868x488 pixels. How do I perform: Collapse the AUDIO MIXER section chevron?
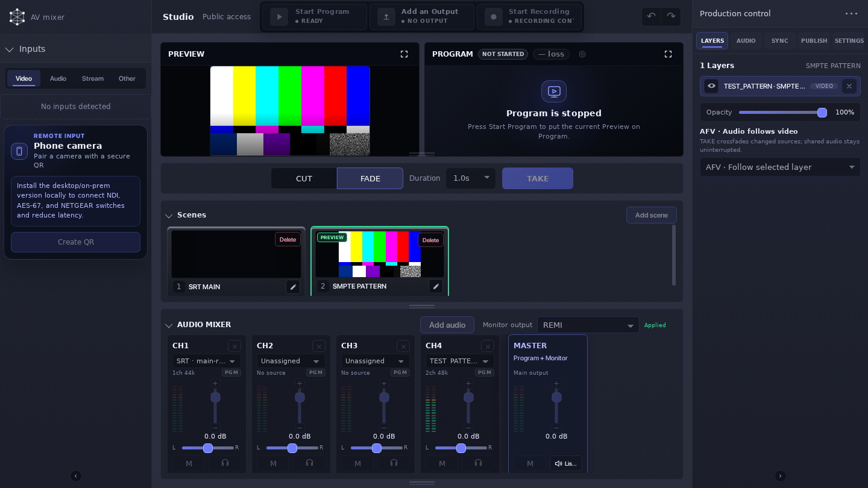(x=169, y=325)
